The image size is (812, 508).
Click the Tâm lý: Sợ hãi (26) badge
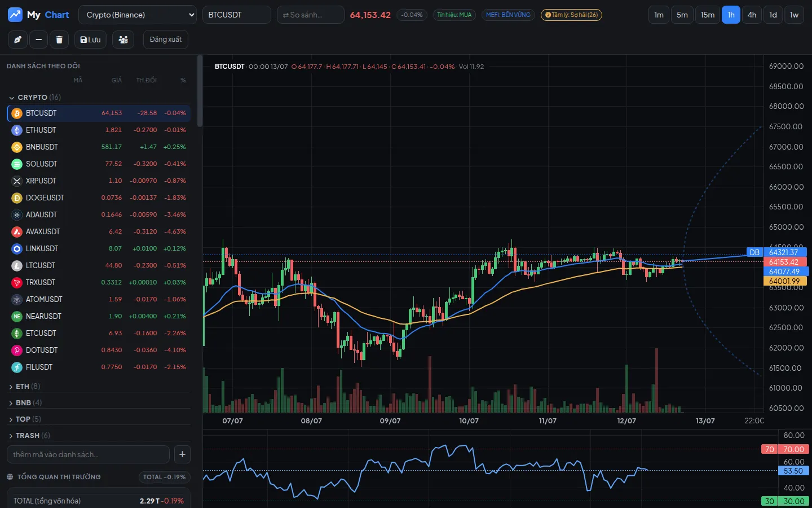[571, 15]
